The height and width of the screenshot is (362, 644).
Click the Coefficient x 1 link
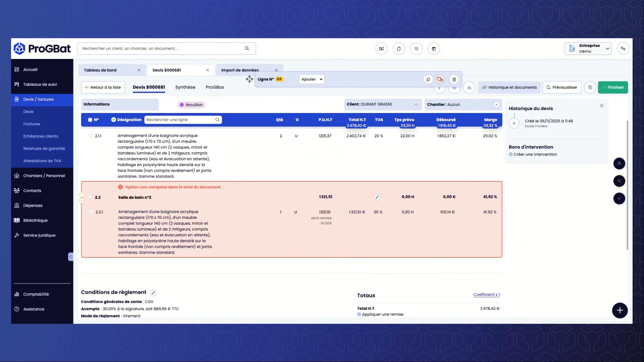point(486,295)
